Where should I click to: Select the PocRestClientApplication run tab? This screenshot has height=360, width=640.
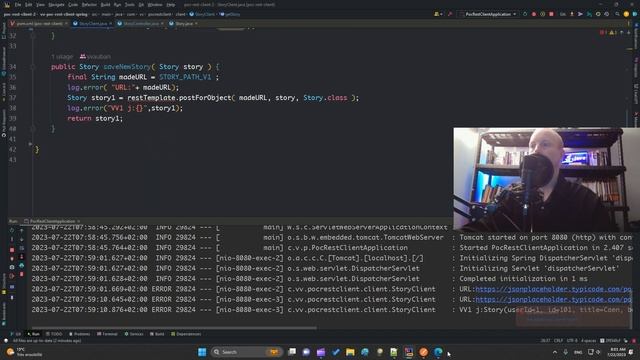52,221
